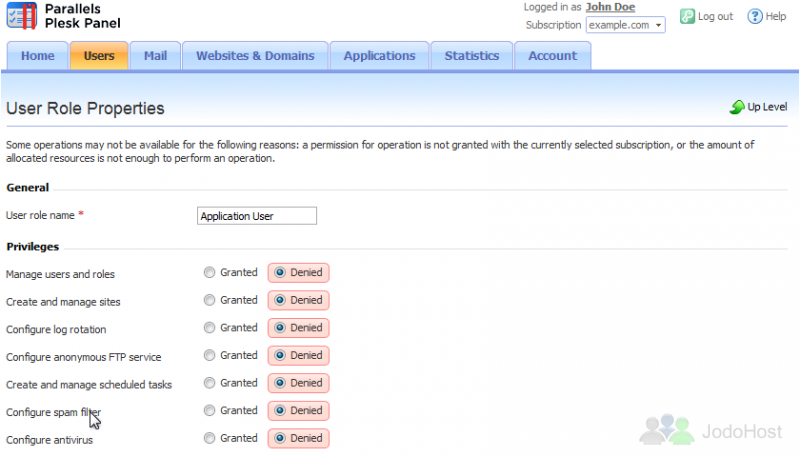Switch to the Users tab
The width and height of the screenshot is (800, 457).
pyautogui.click(x=99, y=56)
